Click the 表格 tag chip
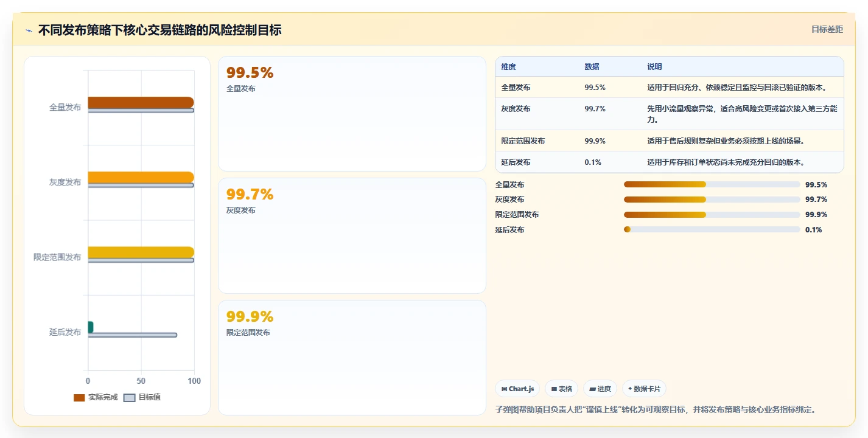This screenshot has height=438, width=868. [561, 389]
